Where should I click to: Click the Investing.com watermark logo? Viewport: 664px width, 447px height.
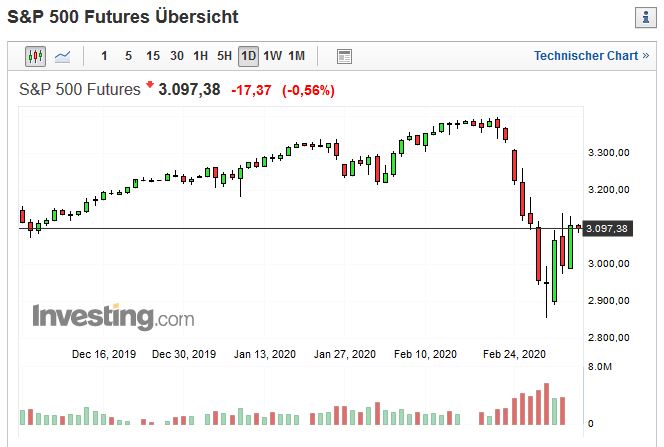pyautogui.click(x=113, y=317)
